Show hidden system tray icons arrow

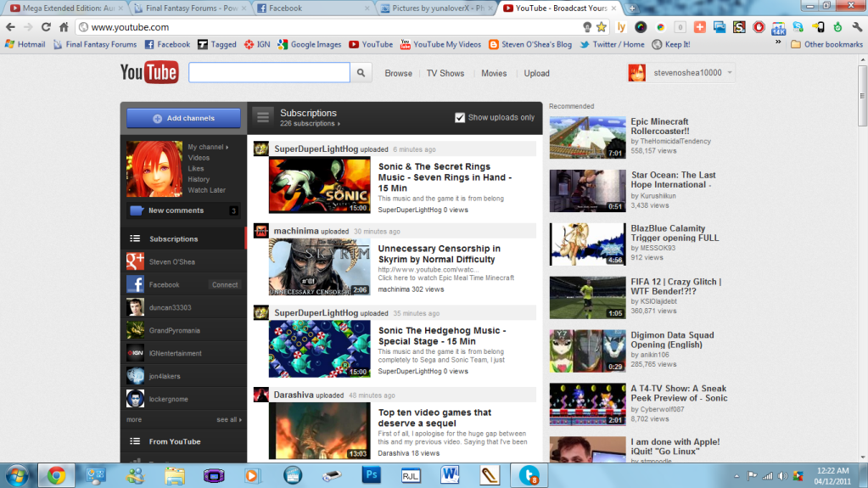coord(736,475)
